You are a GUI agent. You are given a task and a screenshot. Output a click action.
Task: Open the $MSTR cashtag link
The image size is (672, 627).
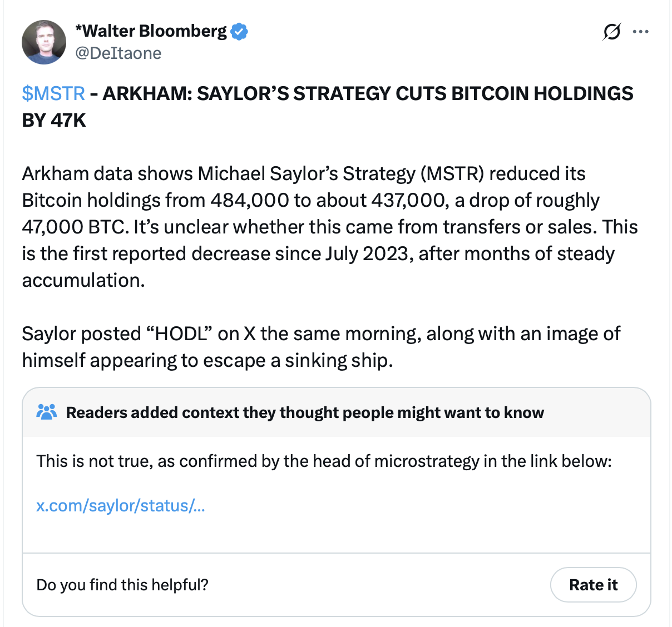[53, 93]
